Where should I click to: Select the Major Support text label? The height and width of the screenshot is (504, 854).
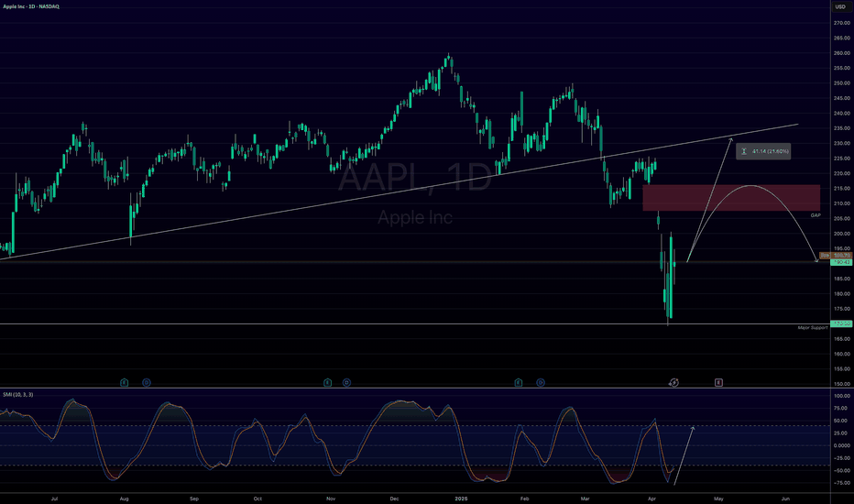[813, 327]
